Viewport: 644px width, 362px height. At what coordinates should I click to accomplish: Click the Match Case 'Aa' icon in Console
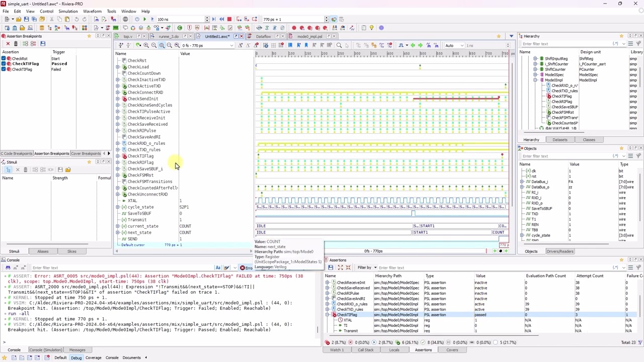218,267
